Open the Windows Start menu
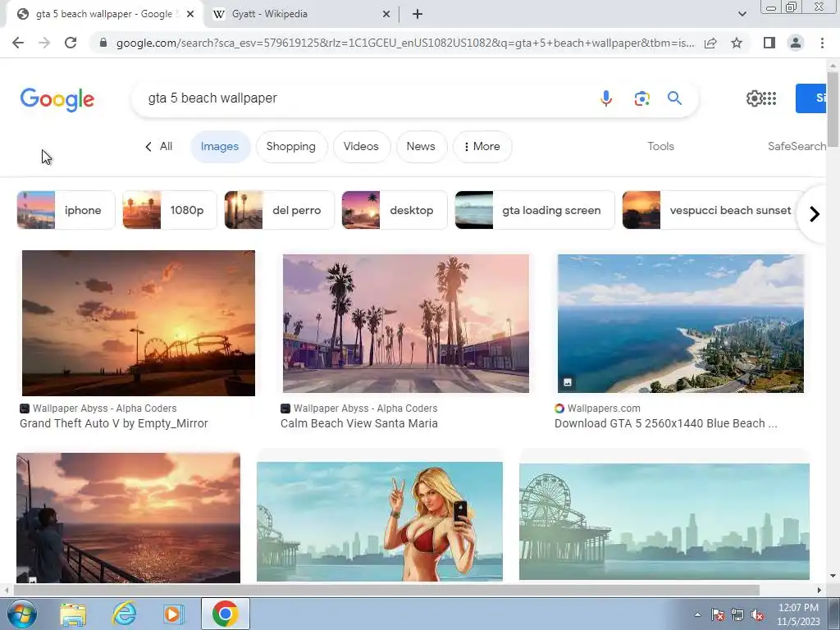840x630 pixels. pos(21,614)
